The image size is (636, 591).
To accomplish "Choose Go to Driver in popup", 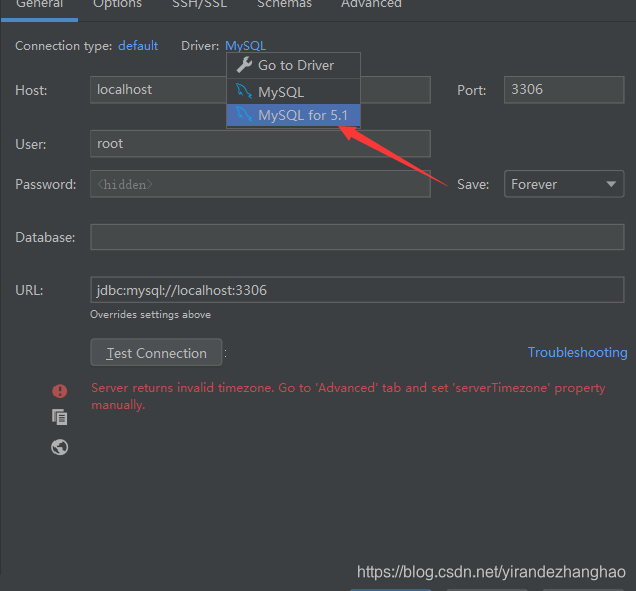I will (293, 65).
